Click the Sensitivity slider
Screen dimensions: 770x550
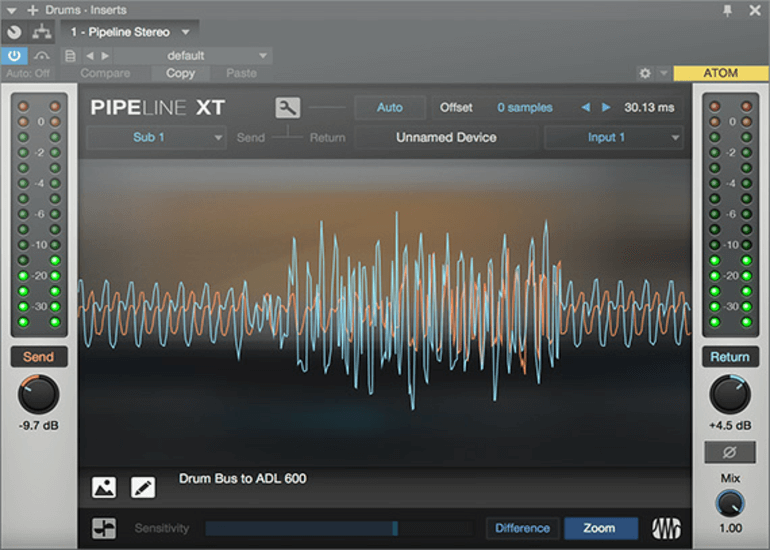pos(338,528)
